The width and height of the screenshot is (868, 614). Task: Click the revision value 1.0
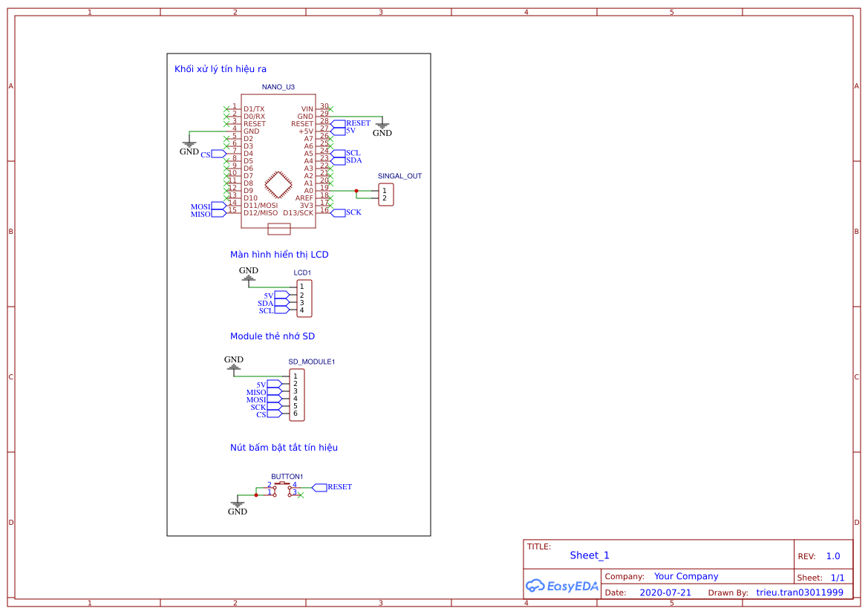pyautogui.click(x=833, y=556)
